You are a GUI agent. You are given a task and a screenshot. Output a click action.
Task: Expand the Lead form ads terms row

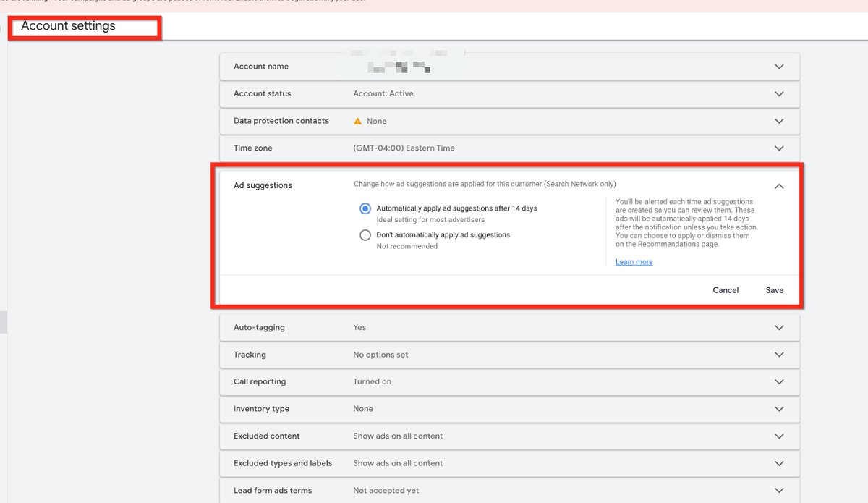tap(779, 491)
